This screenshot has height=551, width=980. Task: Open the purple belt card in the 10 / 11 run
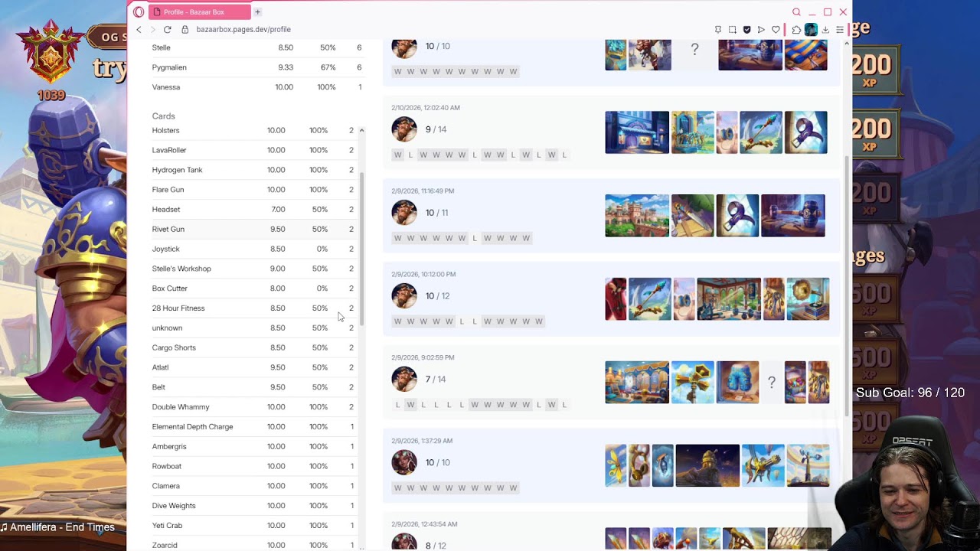[737, 216]
